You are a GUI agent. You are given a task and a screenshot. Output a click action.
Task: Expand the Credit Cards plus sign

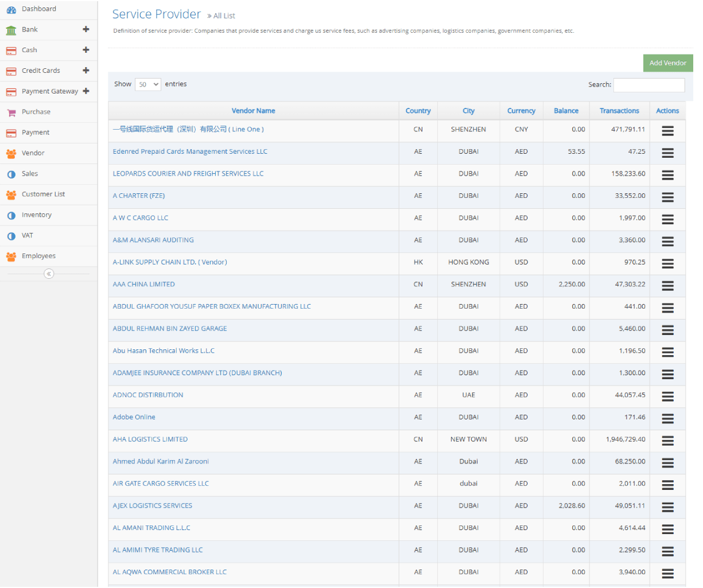[x=86, y=71]
